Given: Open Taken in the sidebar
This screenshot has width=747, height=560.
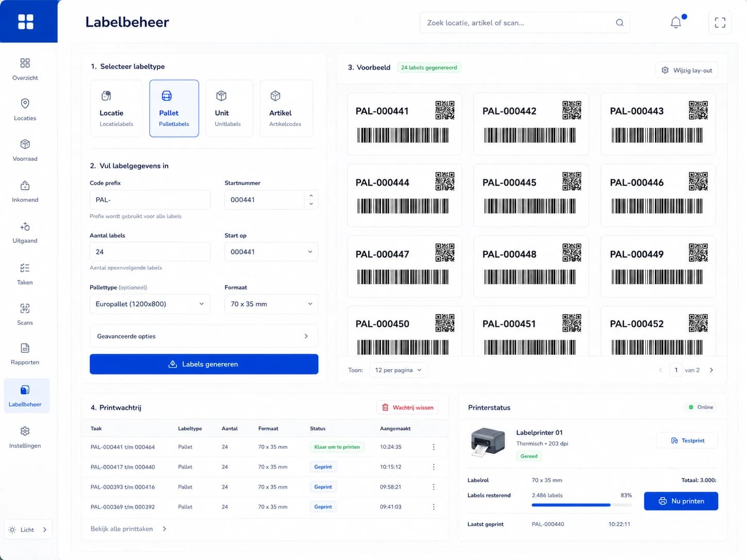Looking at the screenshot, I should point(25,274).
